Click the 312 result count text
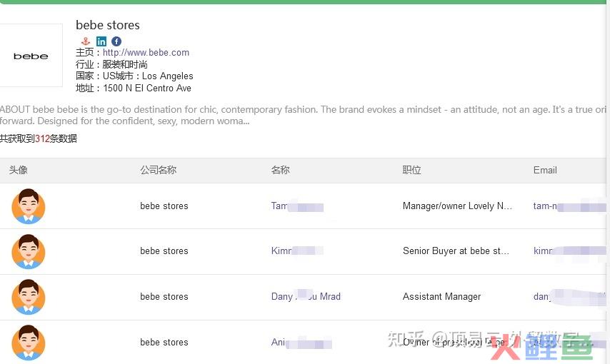Image resolution: width=610 pixels, height=364 pixels. coord(42,138)
